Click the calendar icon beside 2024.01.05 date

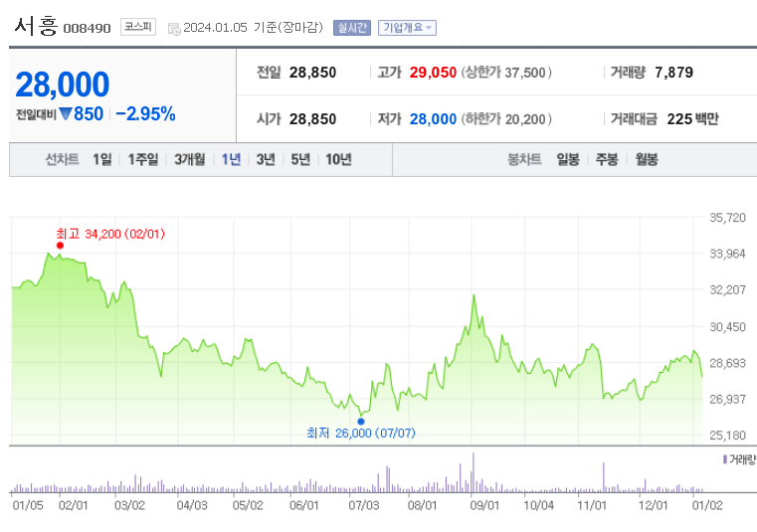tap(174, 29)
